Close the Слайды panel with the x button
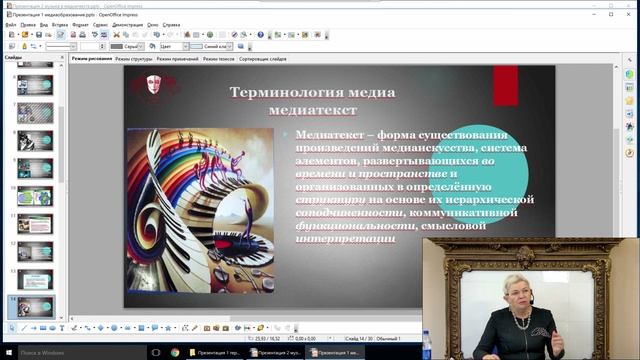 click(x=62, y=58)
